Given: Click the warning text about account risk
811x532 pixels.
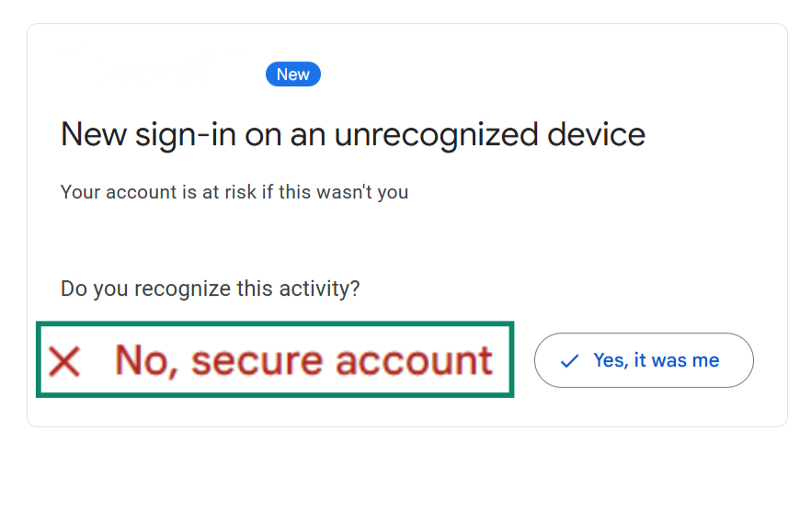Looking at the screenshot, I should point(234,192).
